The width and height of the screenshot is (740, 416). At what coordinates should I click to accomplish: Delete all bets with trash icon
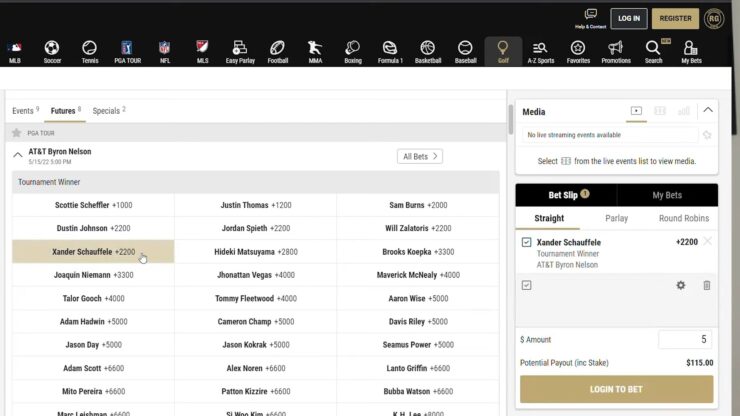tap(706, 285)
